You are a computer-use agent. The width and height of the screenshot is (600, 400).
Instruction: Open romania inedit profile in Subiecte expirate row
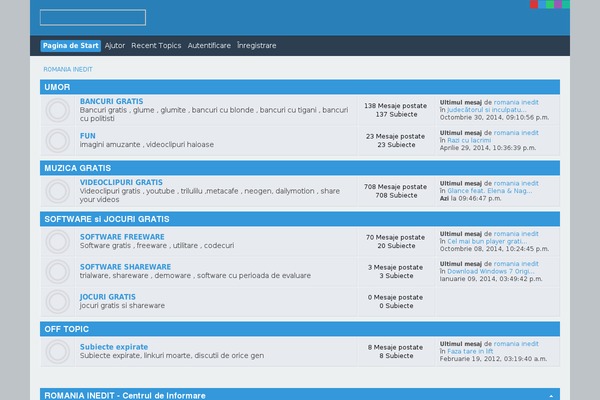(516, 344)
